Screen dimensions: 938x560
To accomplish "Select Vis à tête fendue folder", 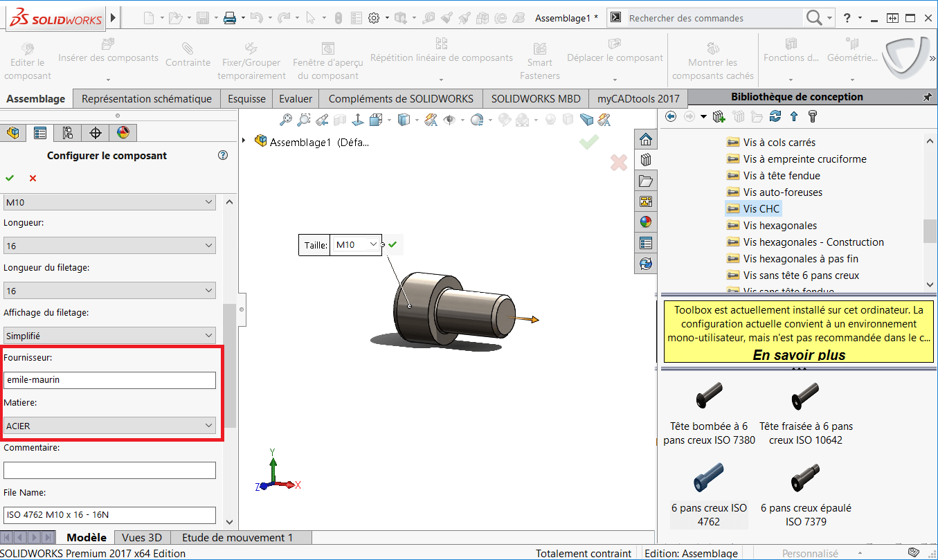I will pyautogui.click(x=773, y=175).
